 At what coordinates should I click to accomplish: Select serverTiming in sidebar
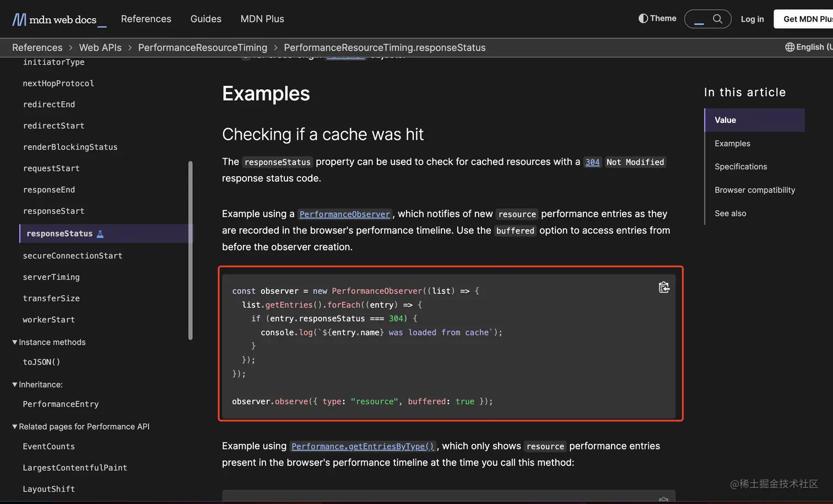click(51, 277)
